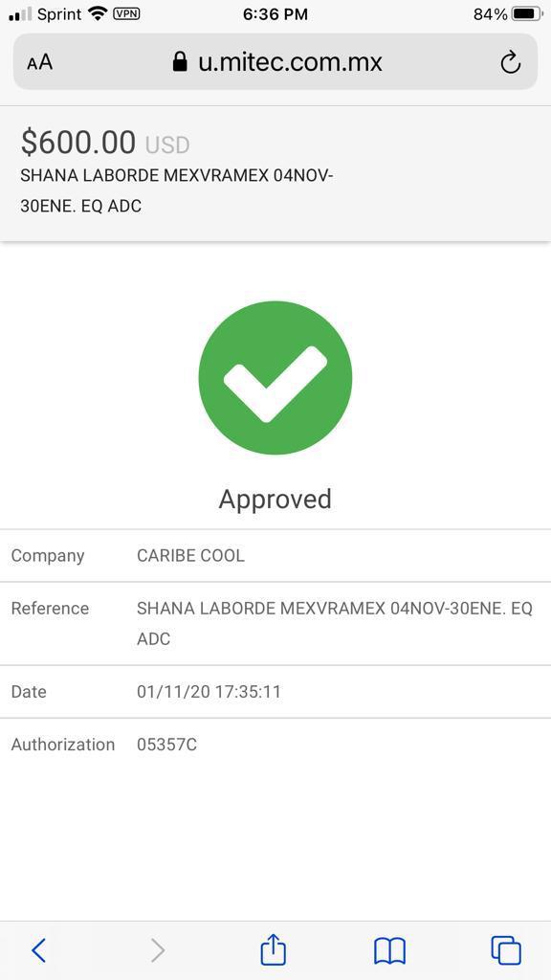The width and height of the screenshot is (551, 980).
Task: Tap the 6:36 PM status clock
Action: pyautogui.click(x=275, y=14)
